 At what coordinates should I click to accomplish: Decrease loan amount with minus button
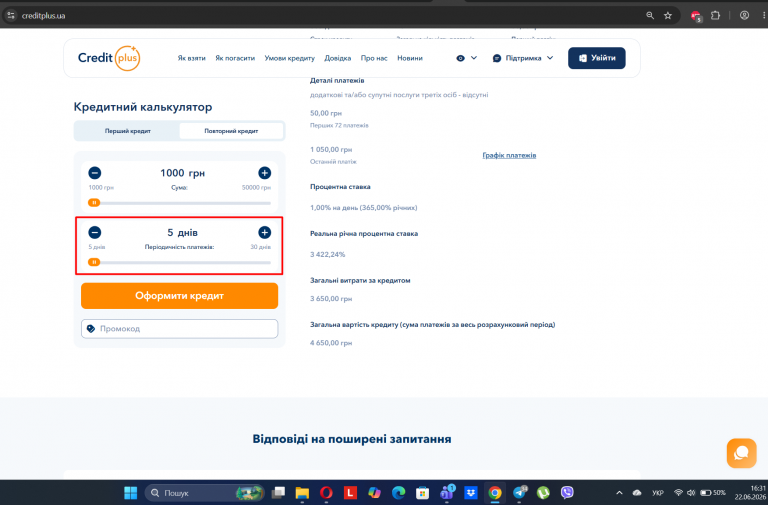click(x=95, y=173)
